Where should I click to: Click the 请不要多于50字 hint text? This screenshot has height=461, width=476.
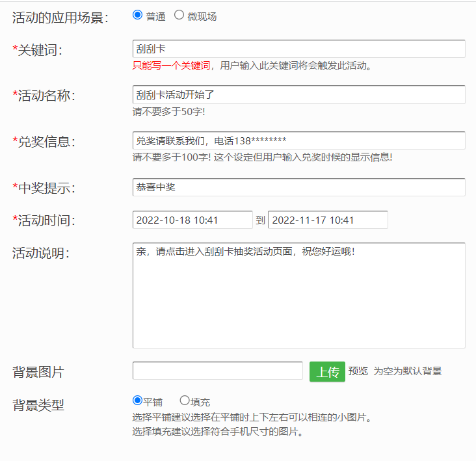169,111
